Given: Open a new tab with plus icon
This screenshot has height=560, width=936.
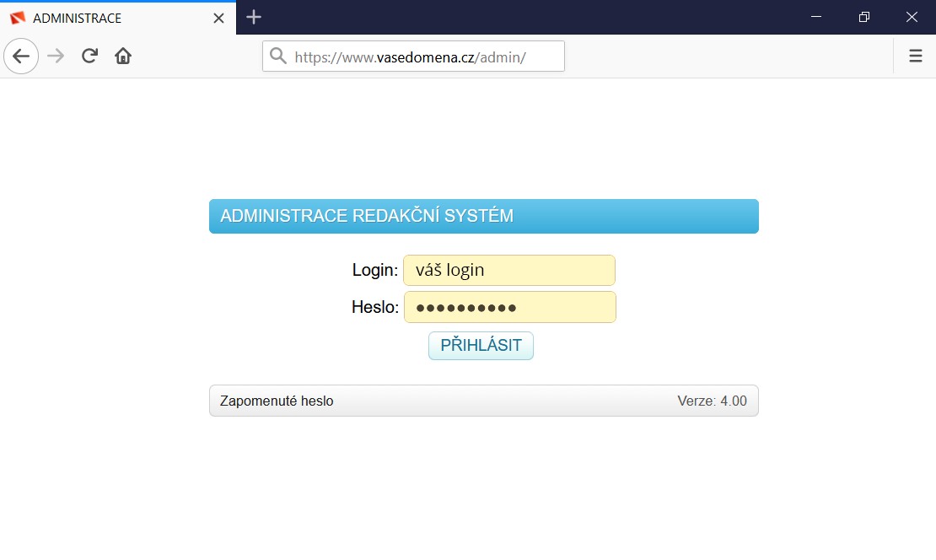Looking at the screenshot, I should 254,17.
